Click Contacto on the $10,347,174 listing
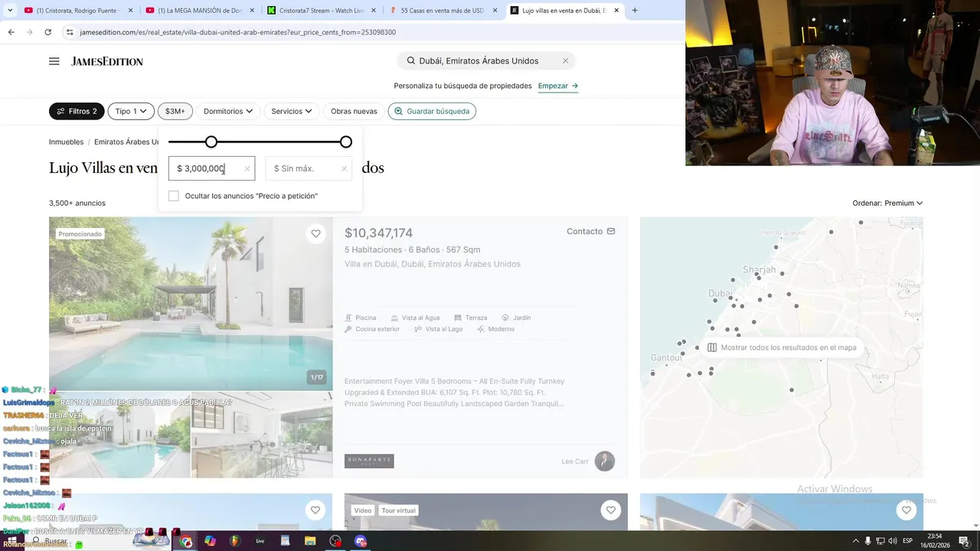This screenshot has height=551, width=980. pos(590,231)
